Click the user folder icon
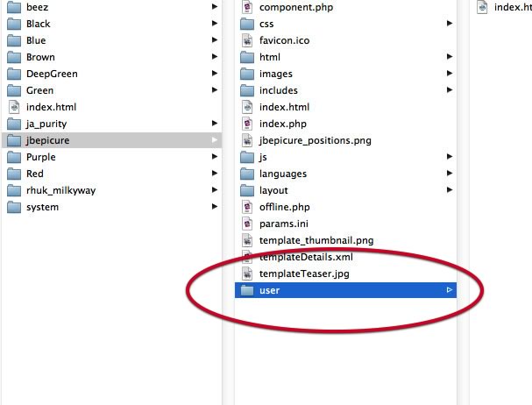This screenshot has height=405, width=532. click(x=247, y=290)
